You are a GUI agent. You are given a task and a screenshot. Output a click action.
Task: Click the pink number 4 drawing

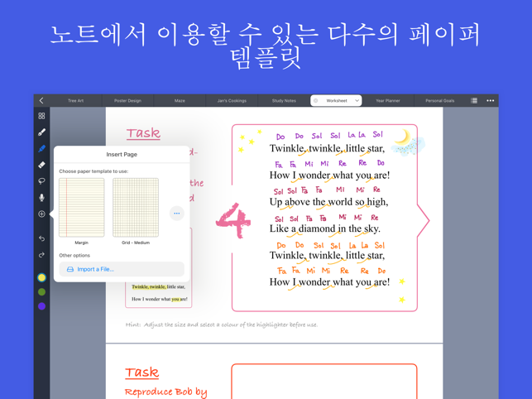click(x=233, y=220)
